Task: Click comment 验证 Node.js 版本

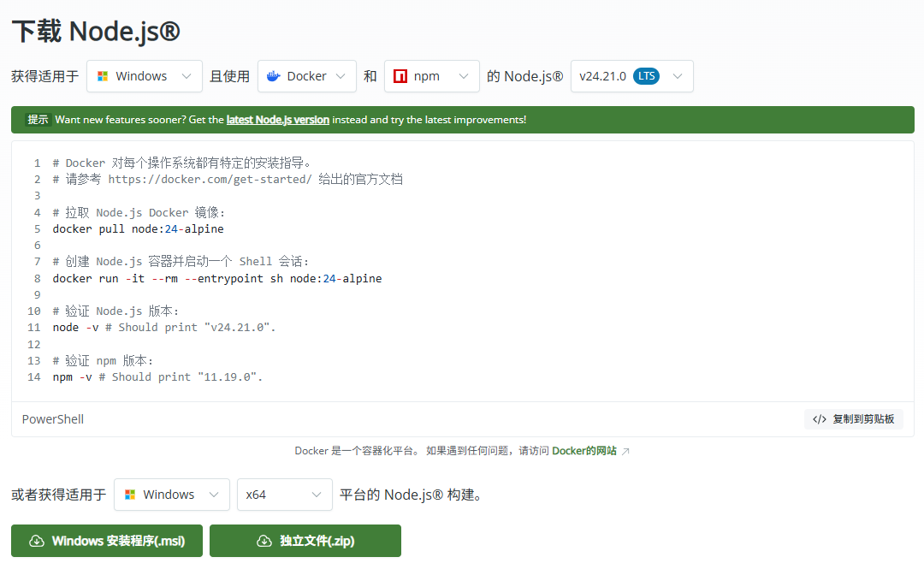Action: point(115,311)
